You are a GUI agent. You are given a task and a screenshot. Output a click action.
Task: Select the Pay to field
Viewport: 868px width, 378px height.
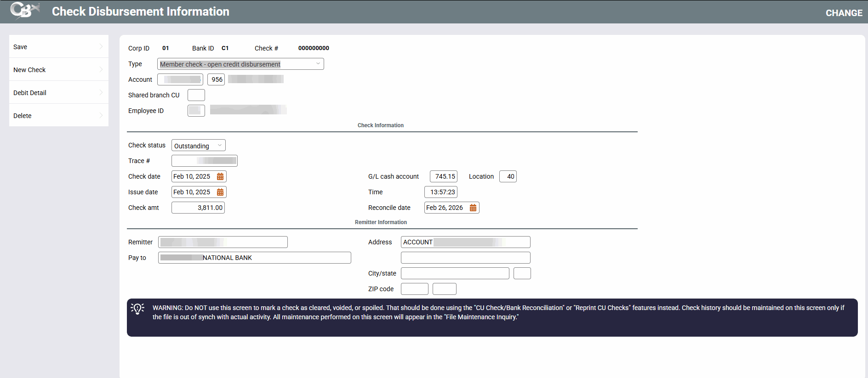click(254, 258)
